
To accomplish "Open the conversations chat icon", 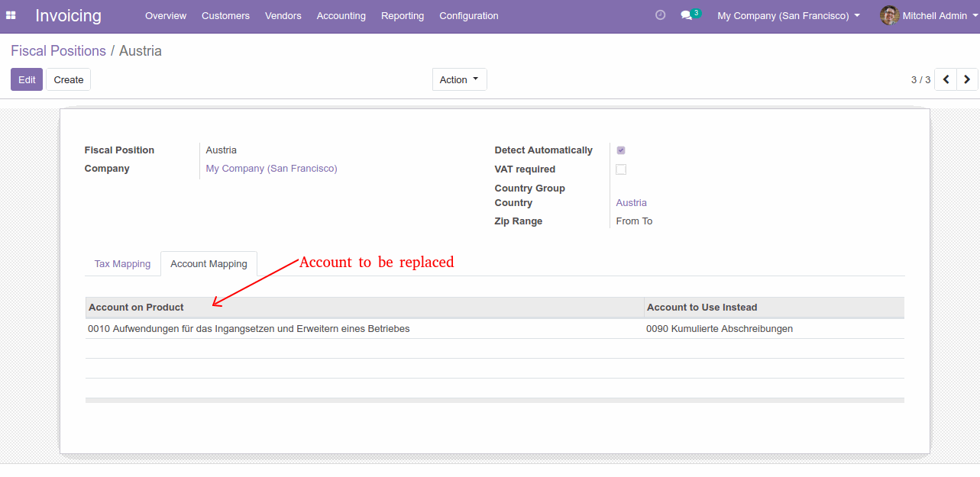I will tap(691, 15).
